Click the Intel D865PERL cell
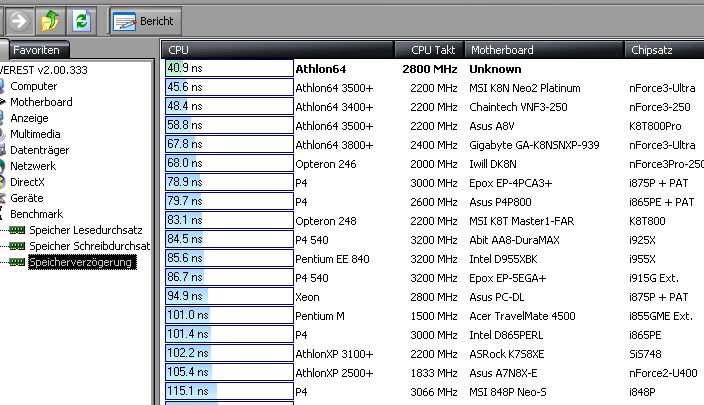This screenshot has width=704, height=405. [x=506, y=335]
